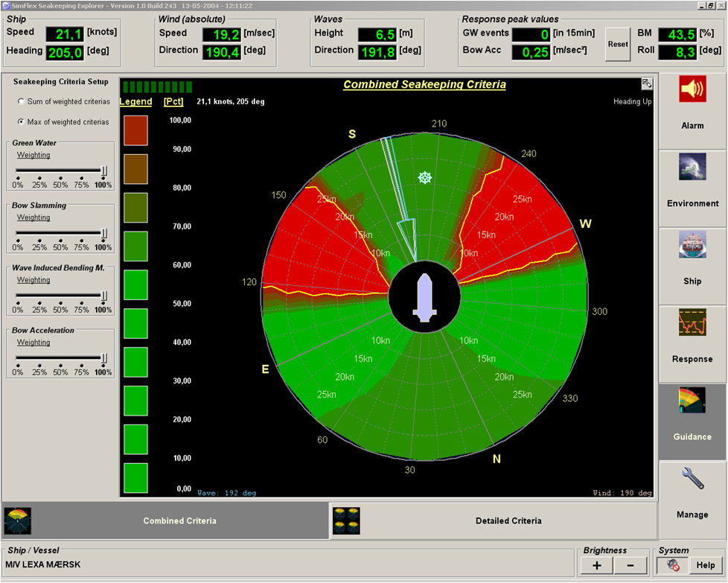728x583 pixels.
Task: Click the Bow Slamming weighting slider handle
Action: tap(104, 233)
